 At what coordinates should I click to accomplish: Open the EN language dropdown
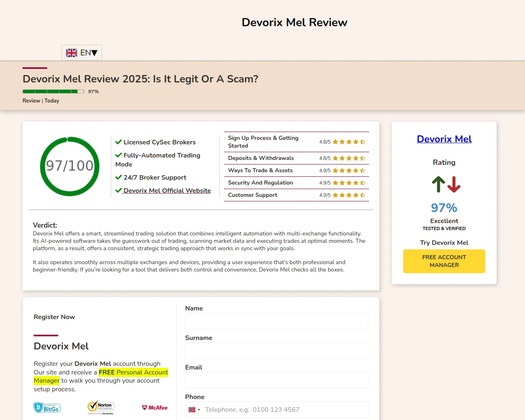[89, 53]
